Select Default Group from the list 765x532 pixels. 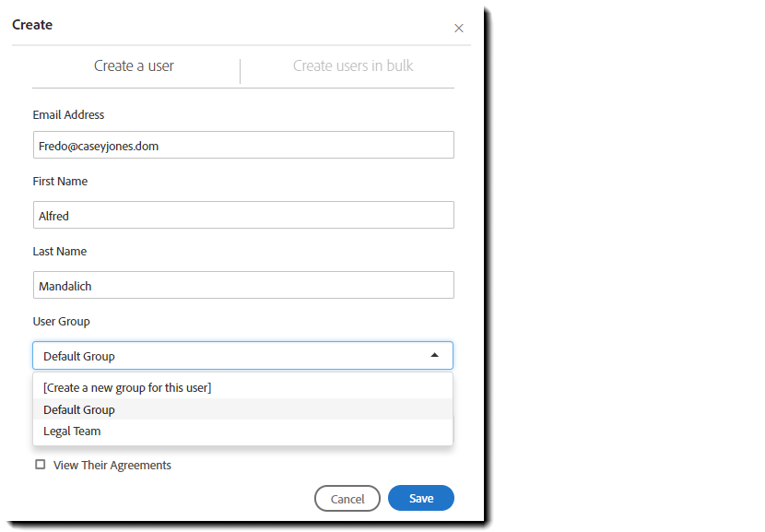(x=79, y=409)
